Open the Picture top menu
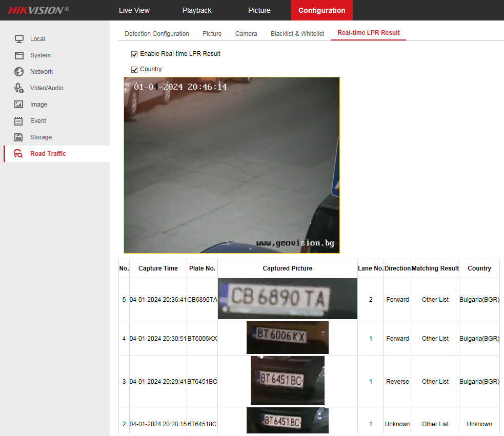Screen dimensions: 504x436 [x=259, y=10]
